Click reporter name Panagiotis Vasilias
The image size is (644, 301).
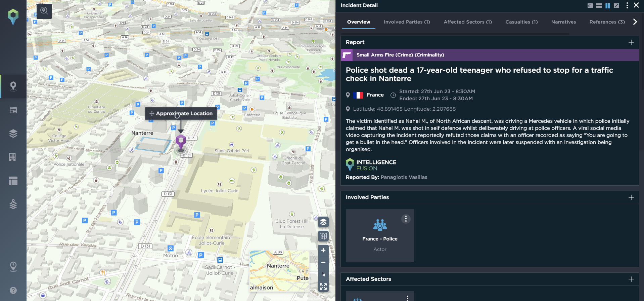click(404, 177)
